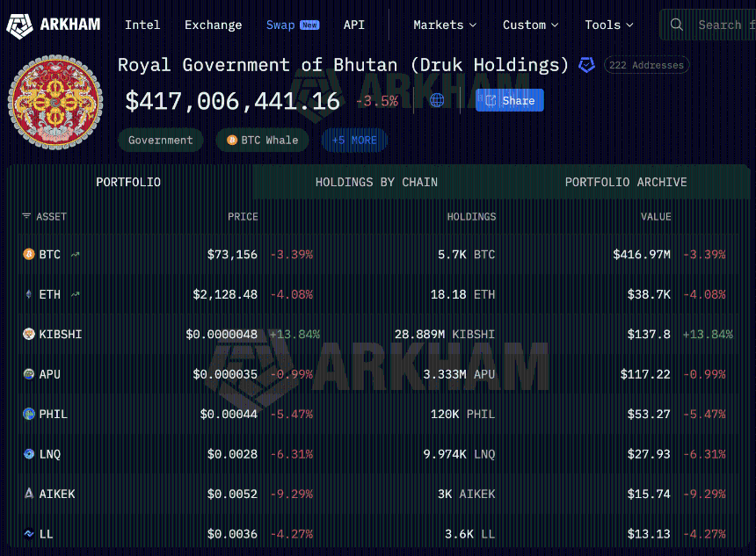The height and width of the screenshot is (556, 756).
Task: Go to the Swap page
Action: pos(280,25)
